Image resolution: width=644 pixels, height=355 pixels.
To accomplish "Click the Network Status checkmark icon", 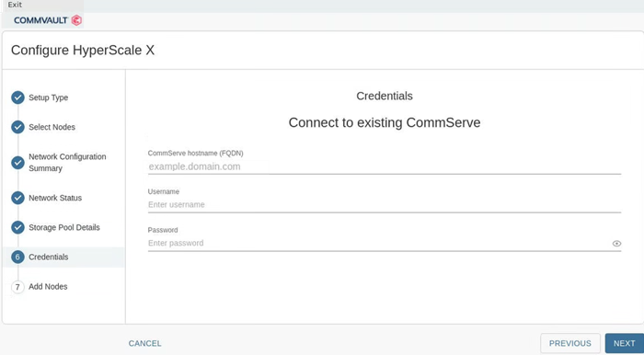I will 17,198.
